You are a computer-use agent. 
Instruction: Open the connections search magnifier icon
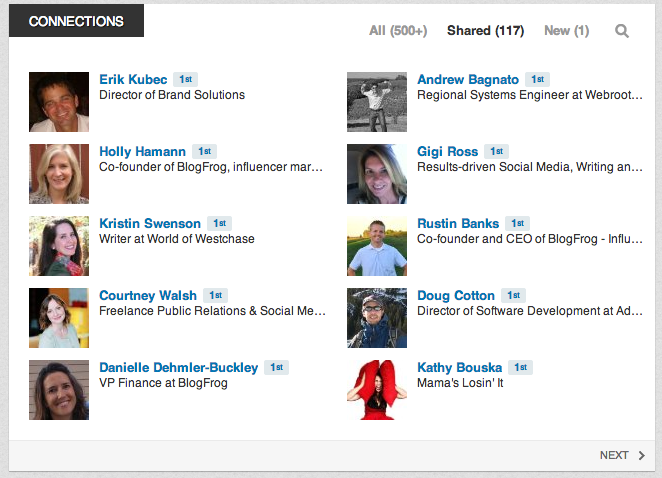click(x=621, y=31)
